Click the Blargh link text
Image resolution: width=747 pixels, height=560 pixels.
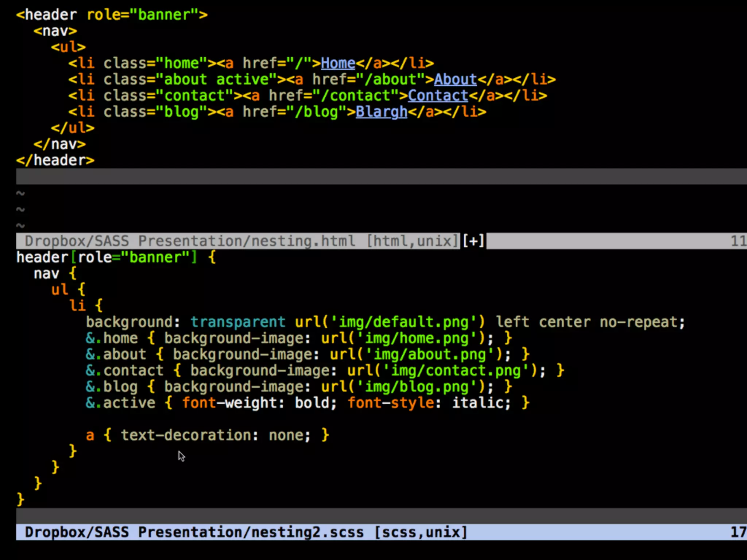[x=381, y=112]
